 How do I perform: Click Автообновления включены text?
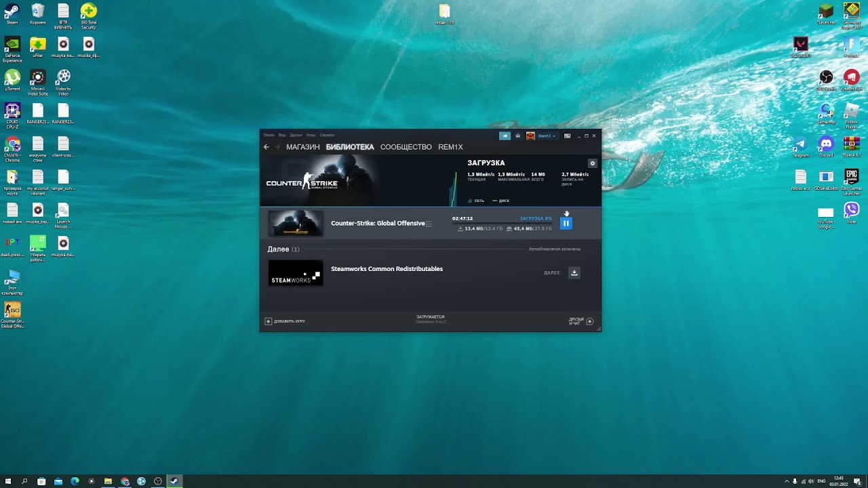tap(555, 249)
